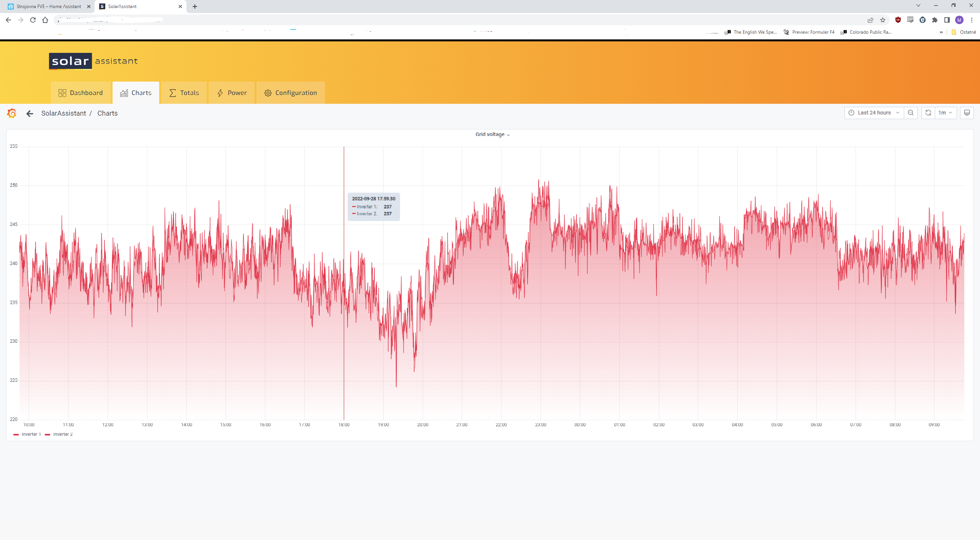The height and width of the screenshot is (540, 980).
Task: Open the SolarAssistant breadcrumb link
Action: (64, 113)
